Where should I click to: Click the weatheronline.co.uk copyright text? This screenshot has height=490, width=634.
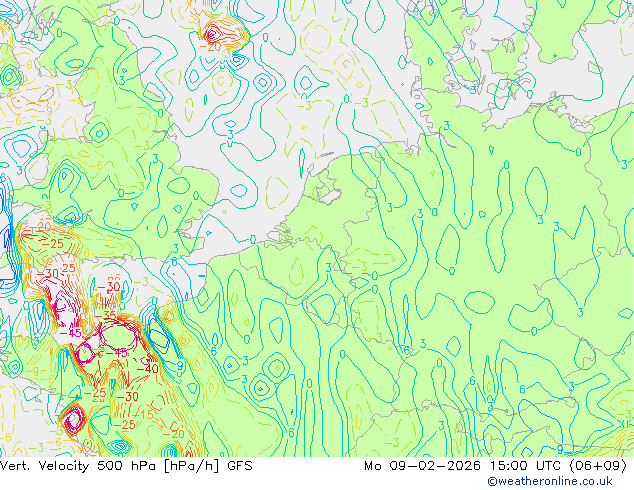pyautogui.click(x=550, y=481)
